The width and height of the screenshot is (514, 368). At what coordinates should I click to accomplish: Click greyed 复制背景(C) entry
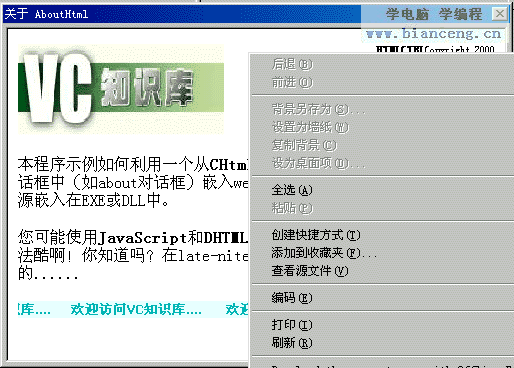point(383,145)
